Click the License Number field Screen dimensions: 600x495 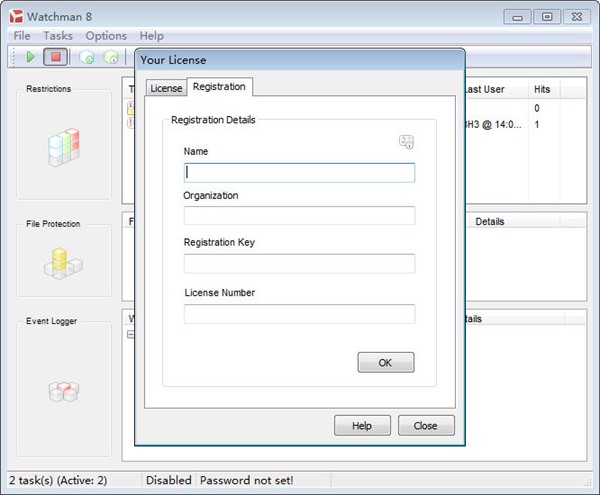click(299, 314)
